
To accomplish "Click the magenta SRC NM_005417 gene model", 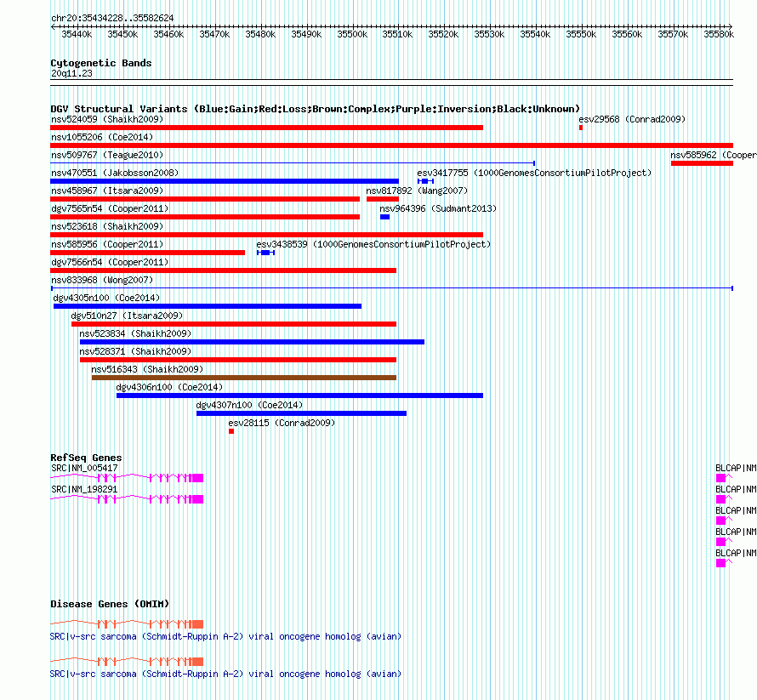I will coord(127,478).
